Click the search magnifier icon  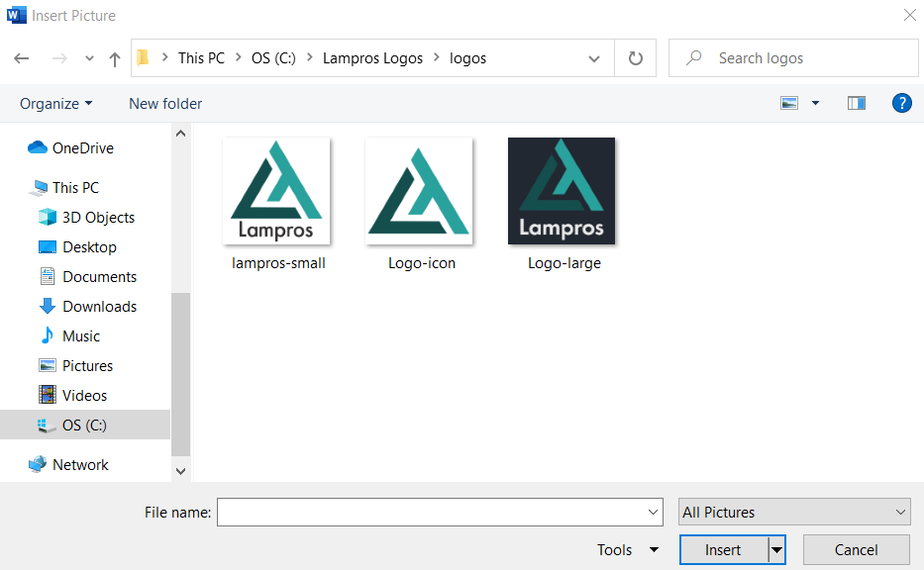[x=694, y=57]
